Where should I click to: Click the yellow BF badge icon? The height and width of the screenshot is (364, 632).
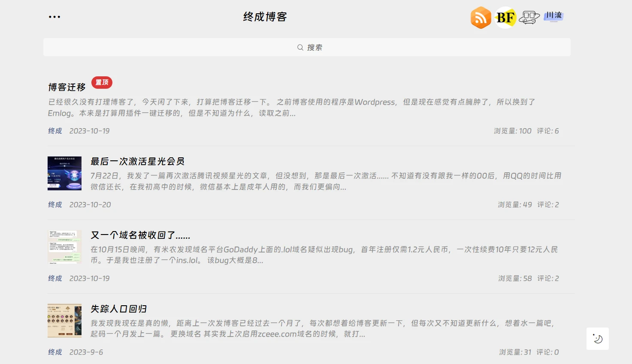pos(505,18)
